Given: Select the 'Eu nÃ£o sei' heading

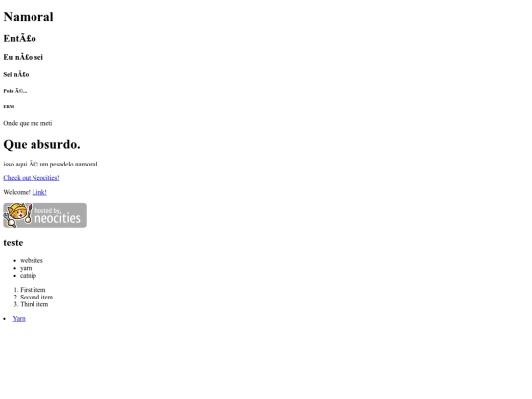Looking at the screenshot, I should pyautogui.click(x=23, y=57).
